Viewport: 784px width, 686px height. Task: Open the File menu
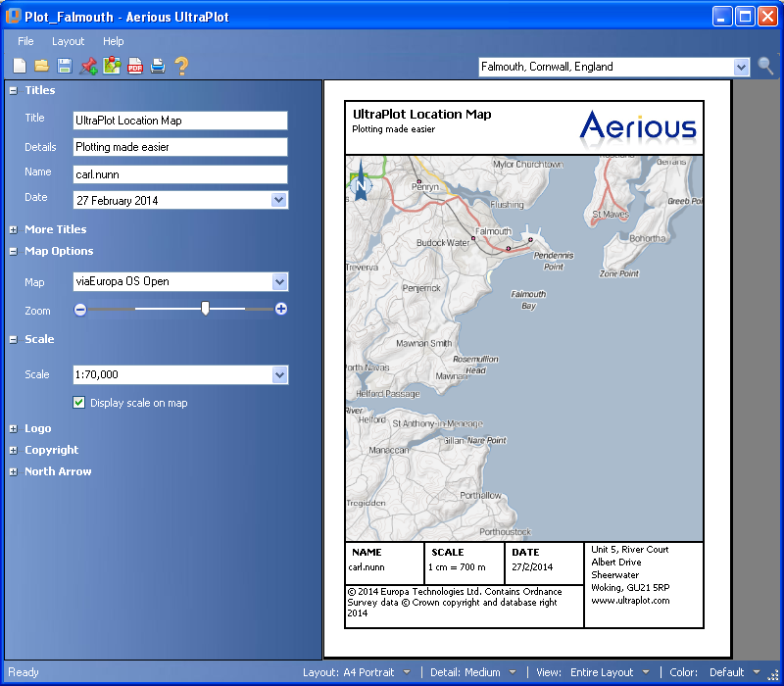[x=25, y=41]
